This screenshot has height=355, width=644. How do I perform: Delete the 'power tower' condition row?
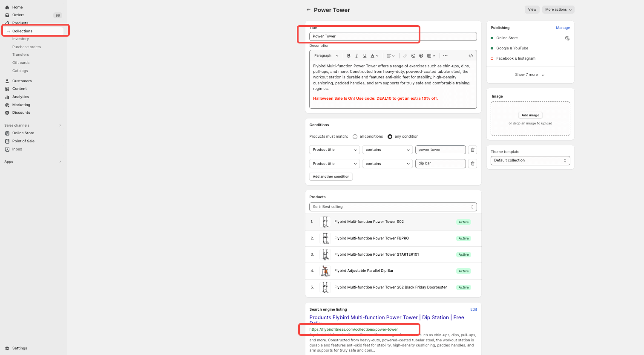(472, 150)
